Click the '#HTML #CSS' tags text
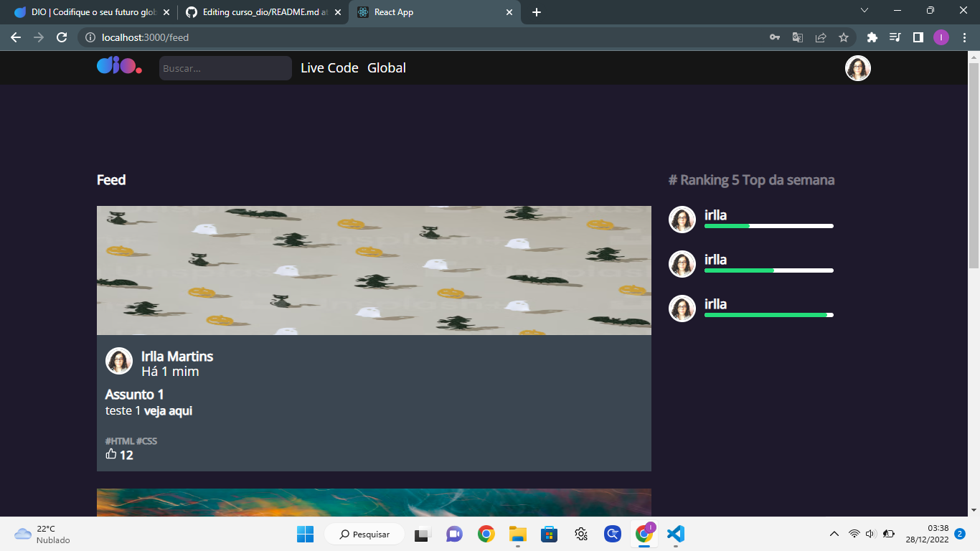 (x=131, y=441)
